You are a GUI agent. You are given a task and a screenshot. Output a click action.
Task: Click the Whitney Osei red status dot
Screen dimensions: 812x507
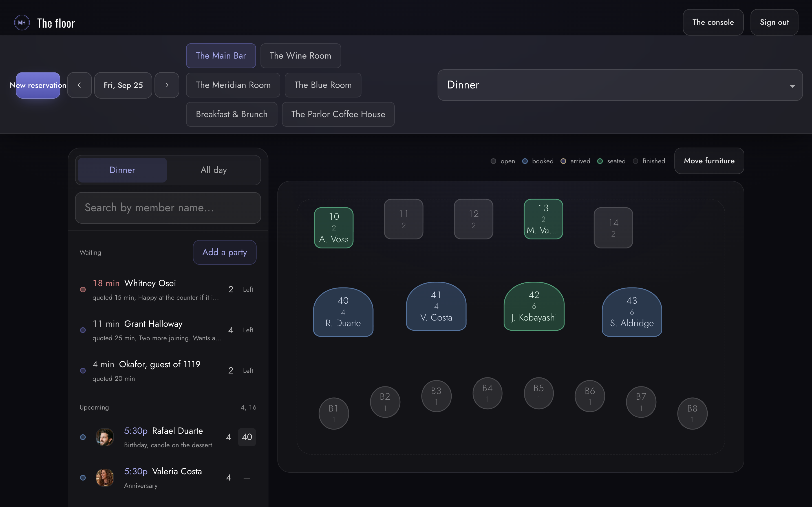tap(83, 289)
